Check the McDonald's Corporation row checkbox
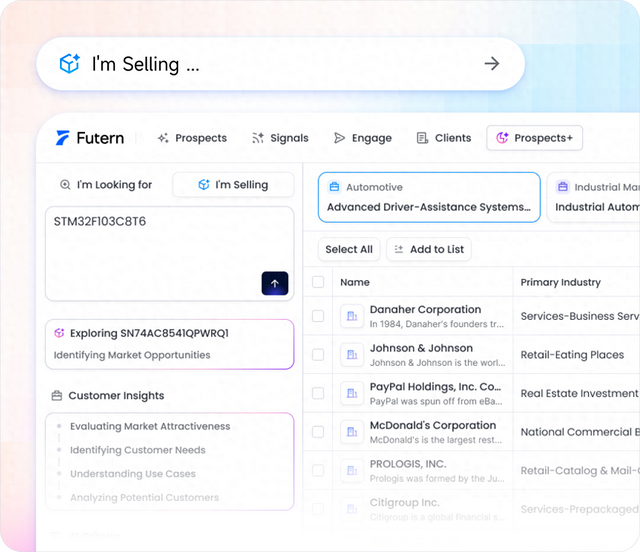Viewport: 640px width, 552px height. coord(318,432)
